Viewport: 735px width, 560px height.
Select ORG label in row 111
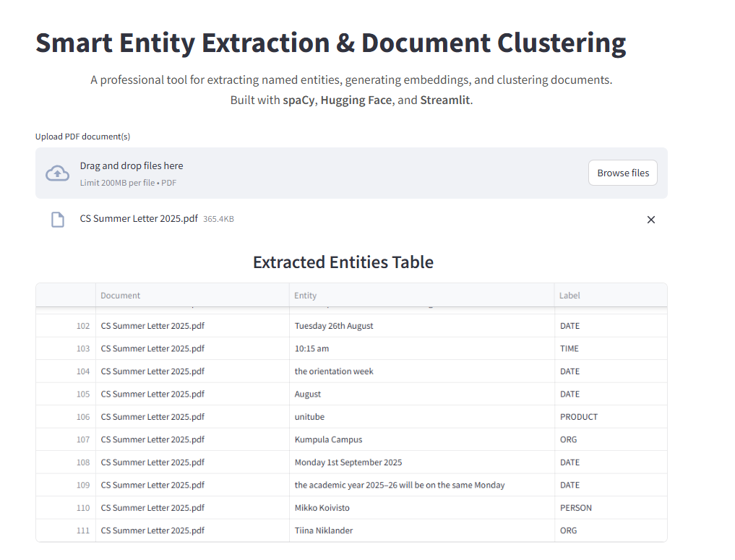click(610, 530)
